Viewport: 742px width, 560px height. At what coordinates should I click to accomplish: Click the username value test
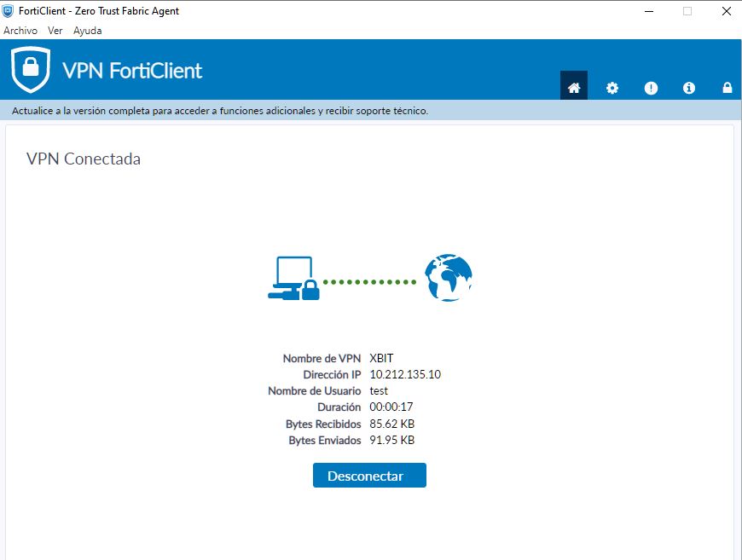click(x=379, y=391)
